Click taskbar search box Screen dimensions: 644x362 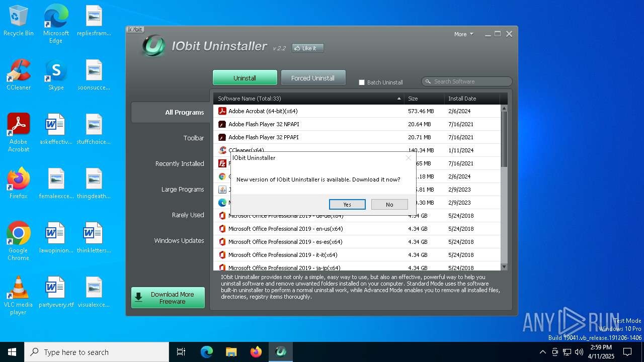click(x=97, y=352)
